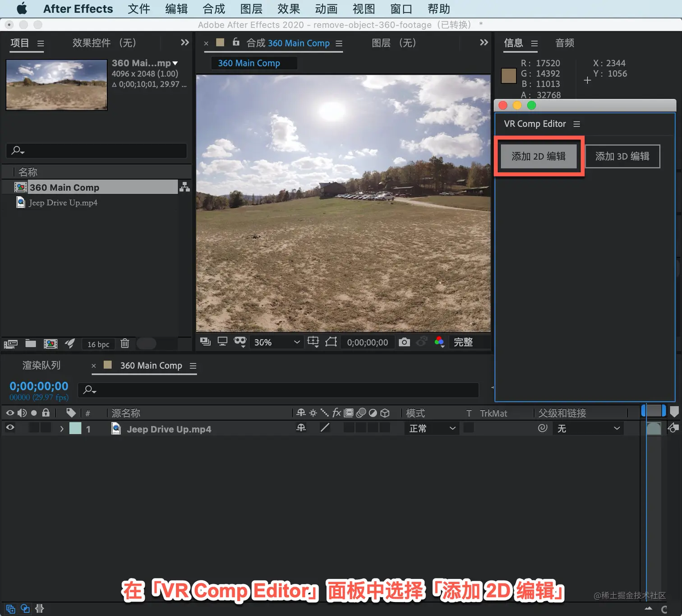The height and width of the screenshot is (616, 682).
Task: Open the 项目 panel menu
Action: tap(41, 44)
